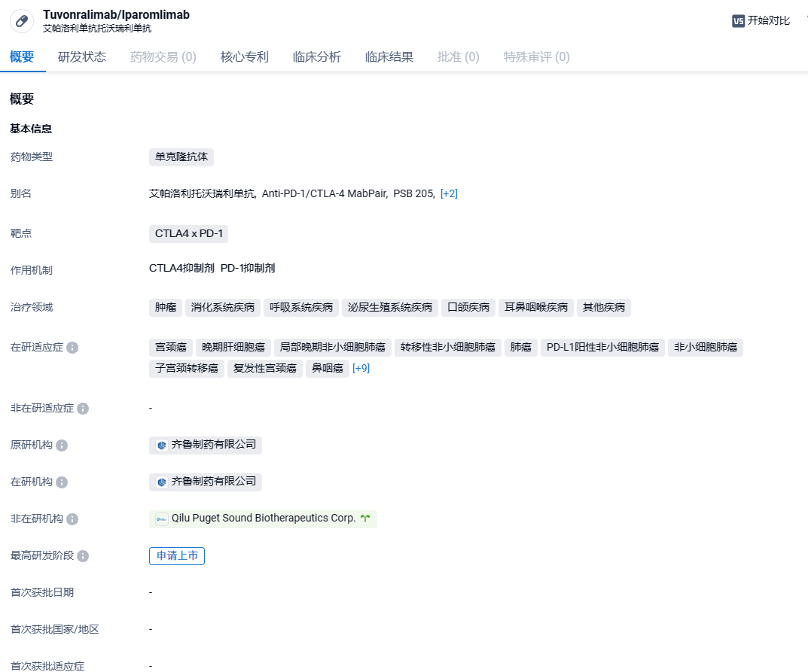The width and height of the screenshot is (808, 672).
Task: Click the alias text PSB 205
Action: 413,193
